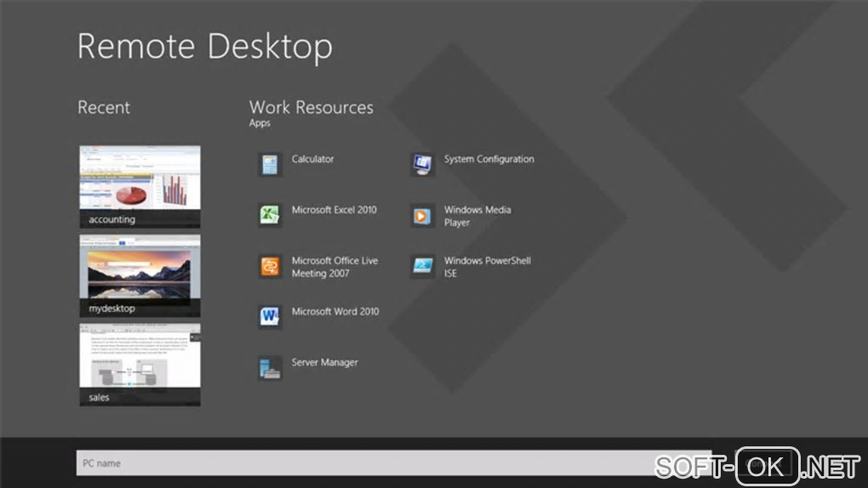This screenshot has height=488, width=868.
Task: Click the Office Live Meeting 2007 icon
Action: 270,266
